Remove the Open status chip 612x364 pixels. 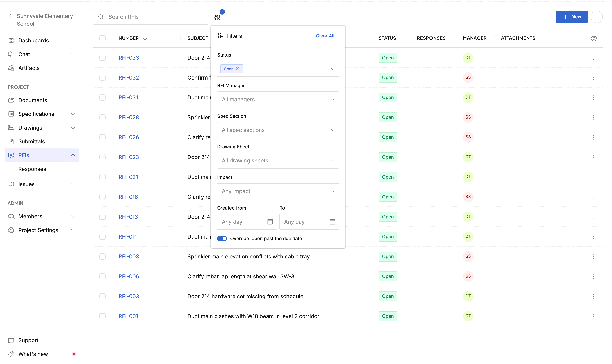(x=237, y=69)
